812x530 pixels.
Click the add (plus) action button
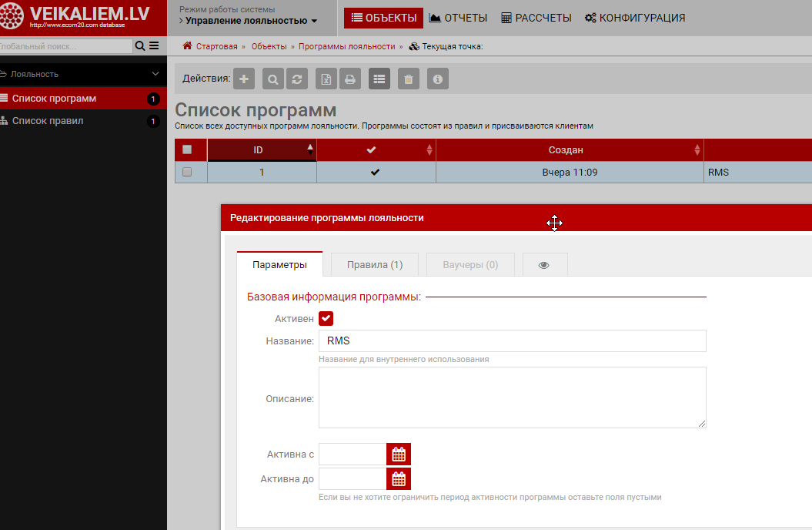click(x=244, y=79)
